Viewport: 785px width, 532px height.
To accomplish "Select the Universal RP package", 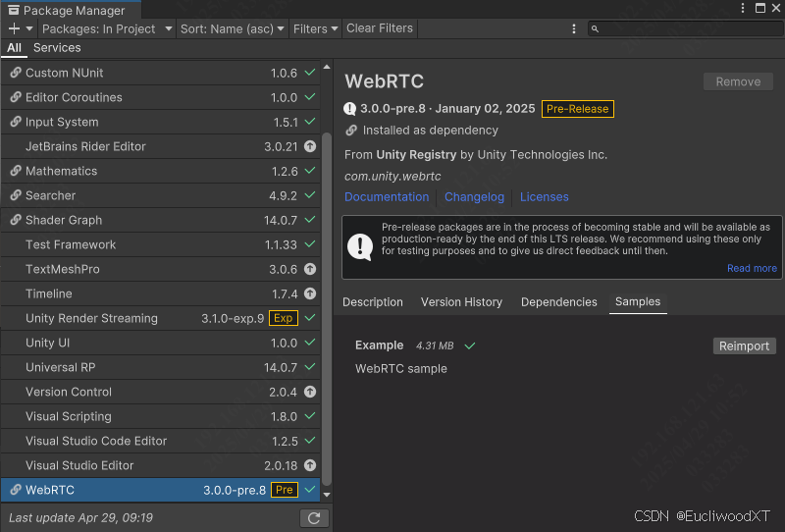I will pyautogui.click(x=161, y=367).
